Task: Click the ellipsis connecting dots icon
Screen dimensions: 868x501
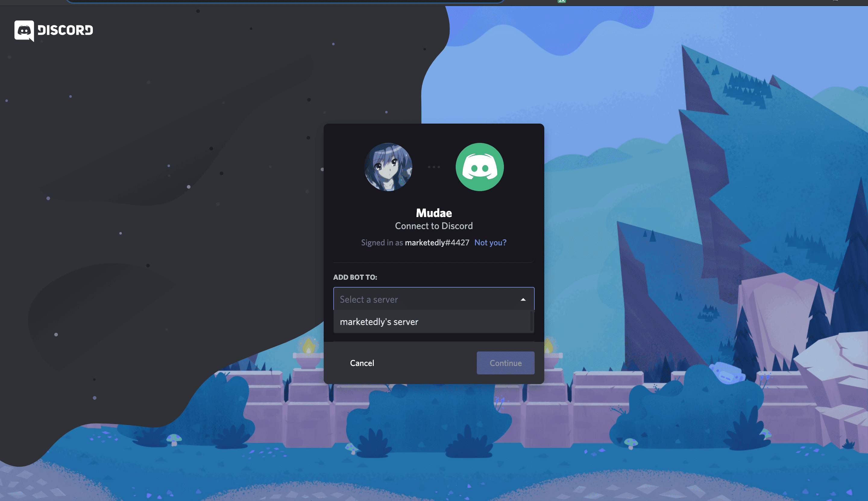Action: (434, 167)
